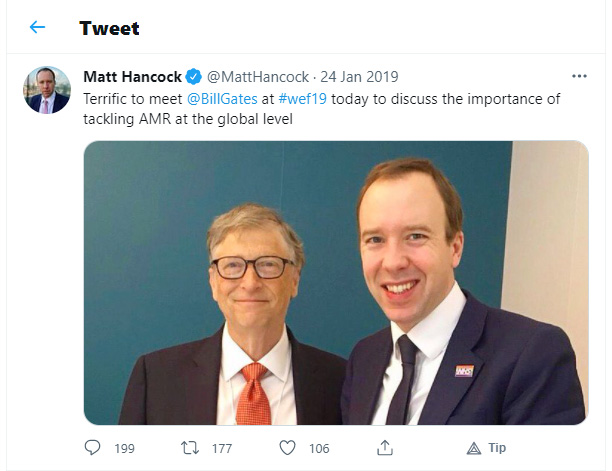Open Matt Hancock's profile picture
The image size is (612, 471).
point(47,90)
